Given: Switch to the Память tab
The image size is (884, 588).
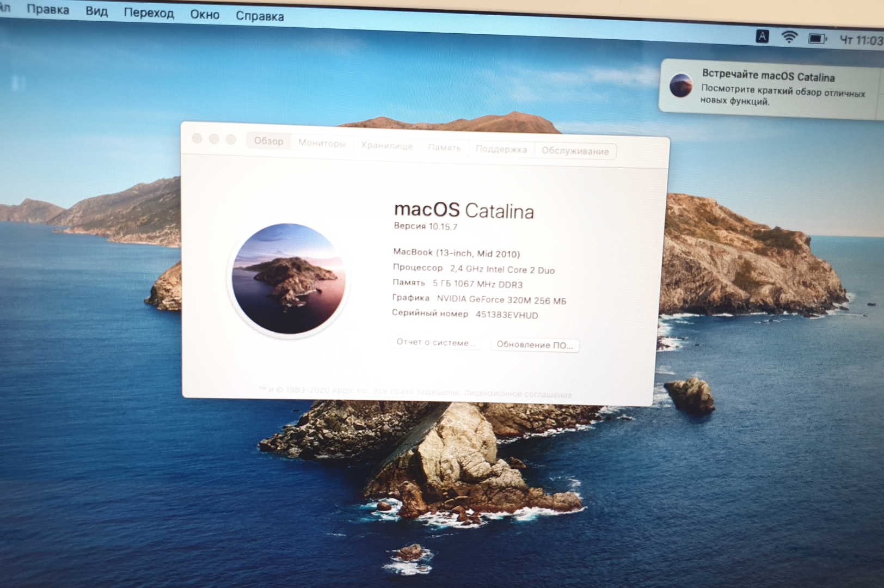Looking at the screenshot, I should [444, 148].
